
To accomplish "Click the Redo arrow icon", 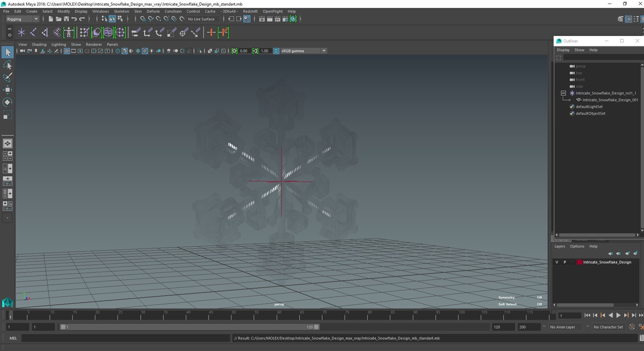I will tap(82, 19).
